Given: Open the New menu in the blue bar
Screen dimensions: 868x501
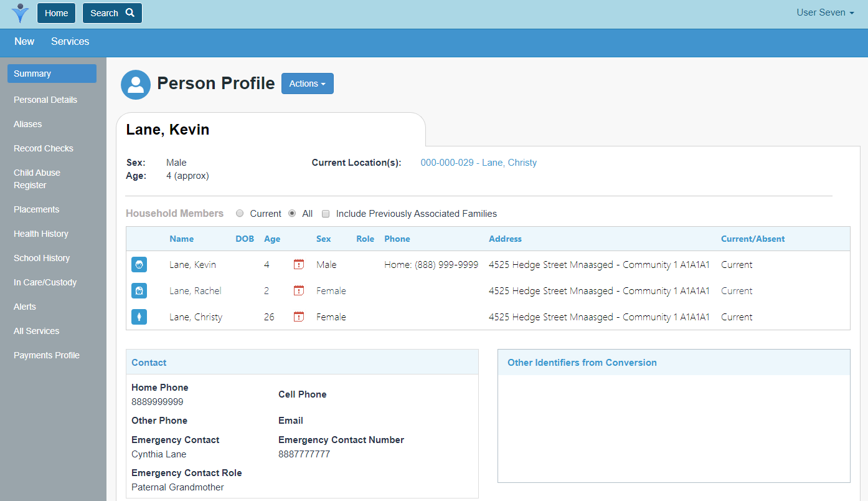Looking at the screenshot, I should click(x=24, y=42).
